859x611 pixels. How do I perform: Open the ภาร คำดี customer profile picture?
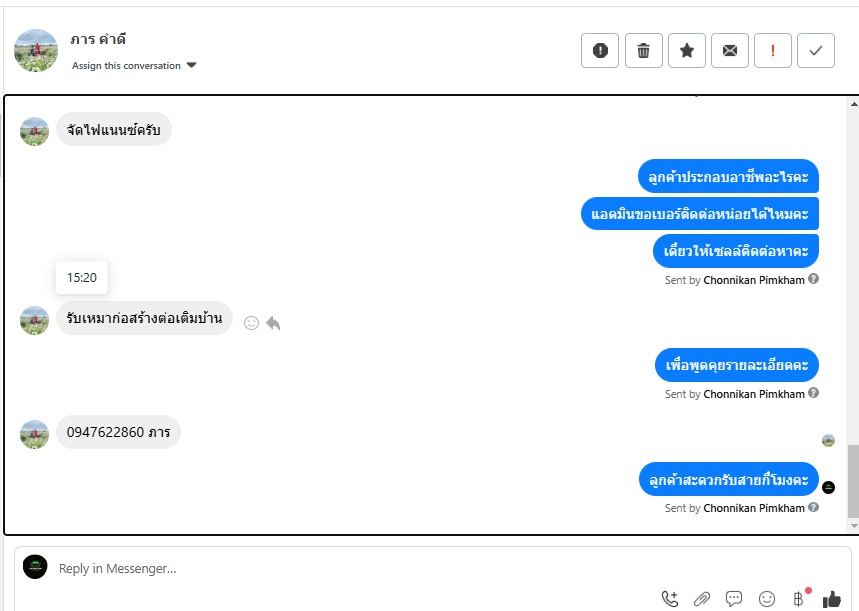tap(36, 50)
